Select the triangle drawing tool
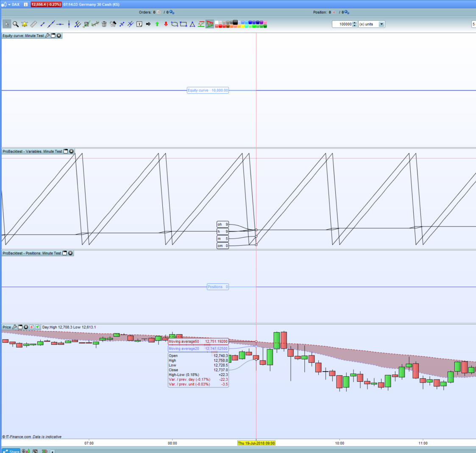 coord(192,24)
